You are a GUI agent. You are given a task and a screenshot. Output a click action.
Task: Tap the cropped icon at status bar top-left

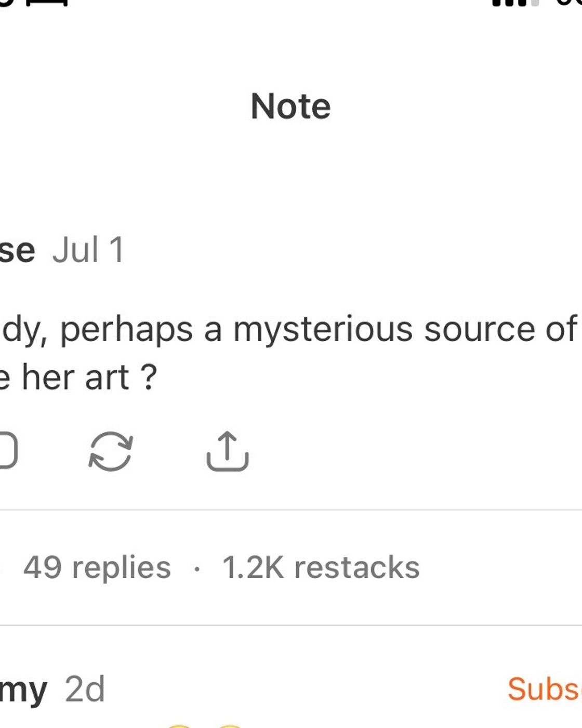34,3
